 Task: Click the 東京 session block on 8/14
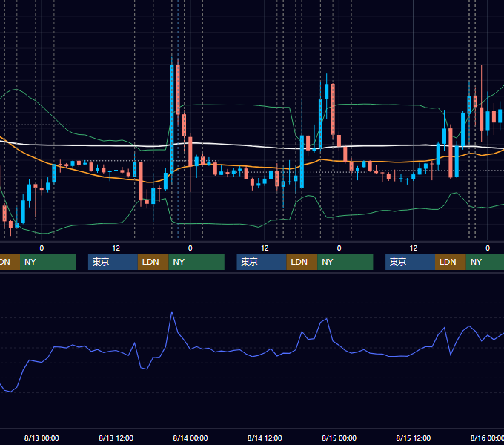pyautogui.click(x=262, y=262)
